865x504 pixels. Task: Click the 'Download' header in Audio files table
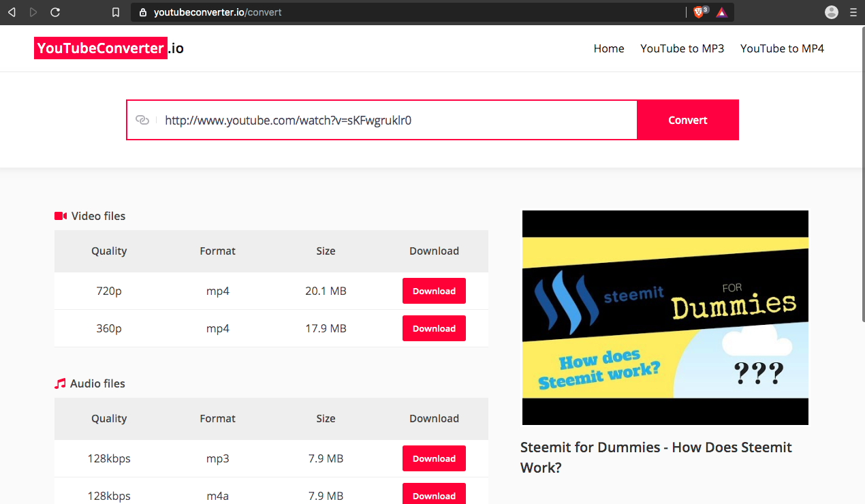[434, 418]
